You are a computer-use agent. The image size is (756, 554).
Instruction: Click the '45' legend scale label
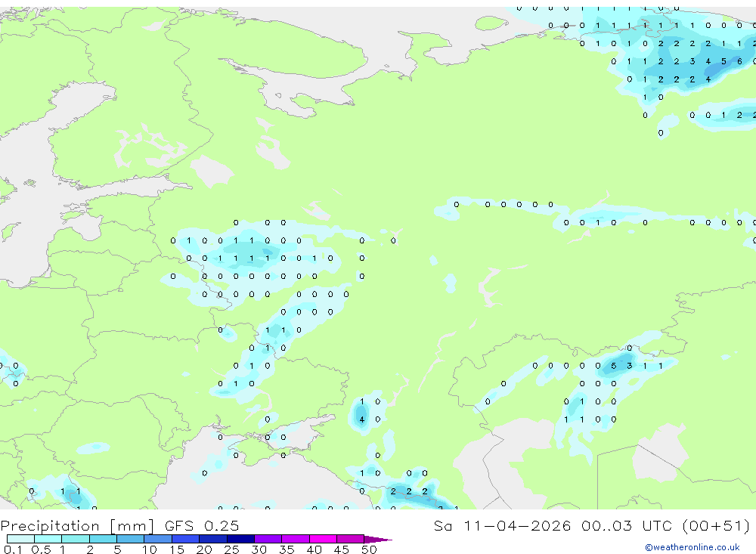342,549
